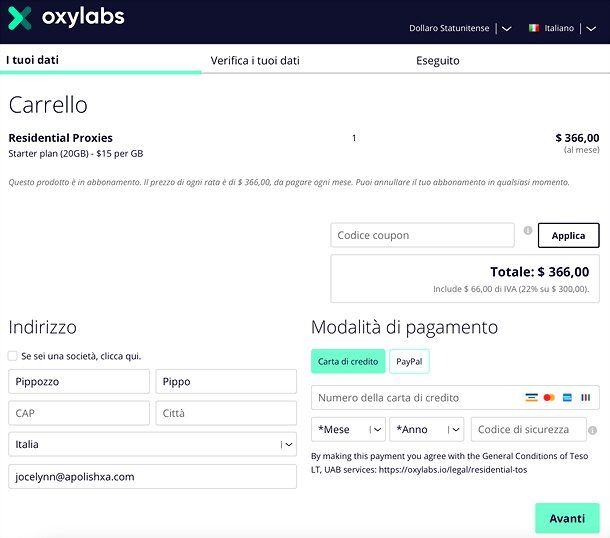The image size is (610, 538).
Task: Click the Mastercard card icon
Action: tap(549, 397)
